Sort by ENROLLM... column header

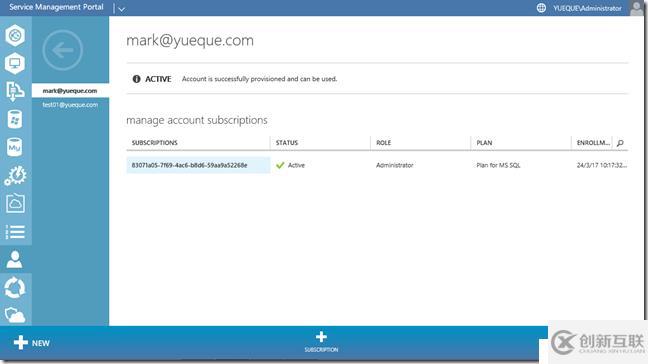[593, 143]
